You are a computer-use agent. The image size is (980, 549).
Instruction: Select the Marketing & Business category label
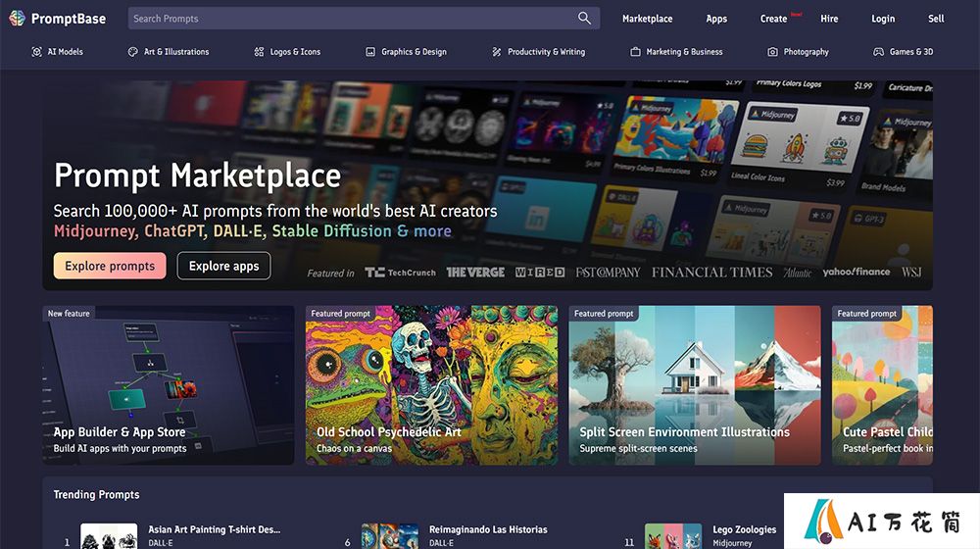(x=684, y=52)
